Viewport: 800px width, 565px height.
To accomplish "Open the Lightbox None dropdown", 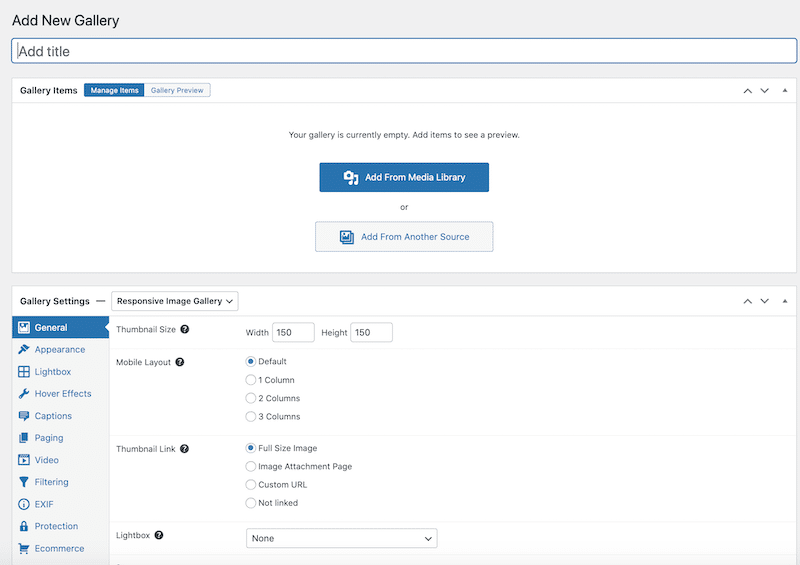I will click(x=341, y=538).
